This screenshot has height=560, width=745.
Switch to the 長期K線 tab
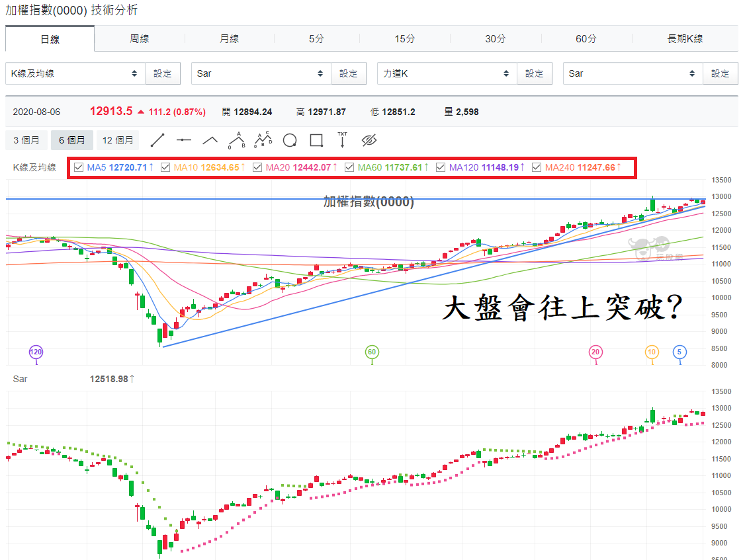pos(685,38)
